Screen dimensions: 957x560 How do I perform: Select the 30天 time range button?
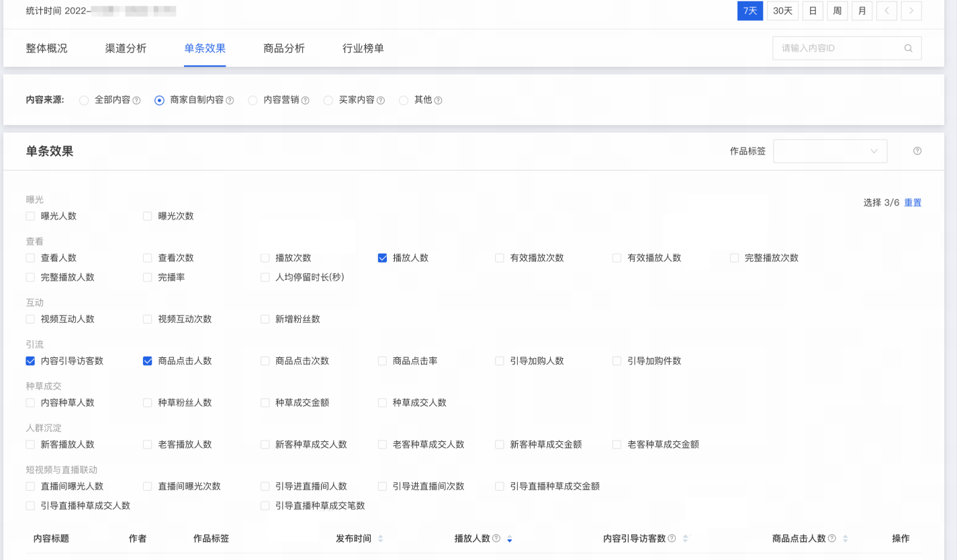point(782,11)
